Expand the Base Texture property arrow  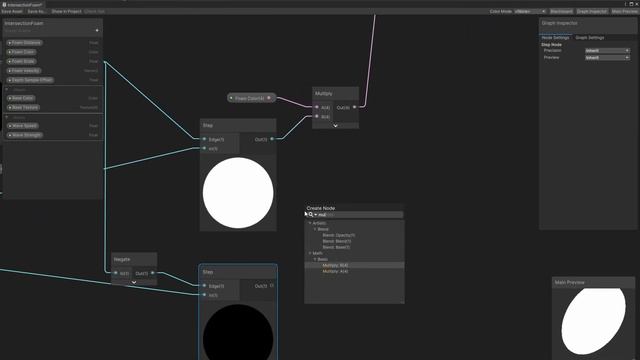pos(10,107)
